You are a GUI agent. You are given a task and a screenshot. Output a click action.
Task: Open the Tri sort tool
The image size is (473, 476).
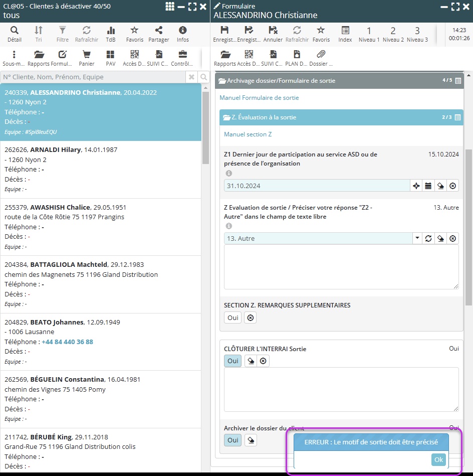pos(39,33)
